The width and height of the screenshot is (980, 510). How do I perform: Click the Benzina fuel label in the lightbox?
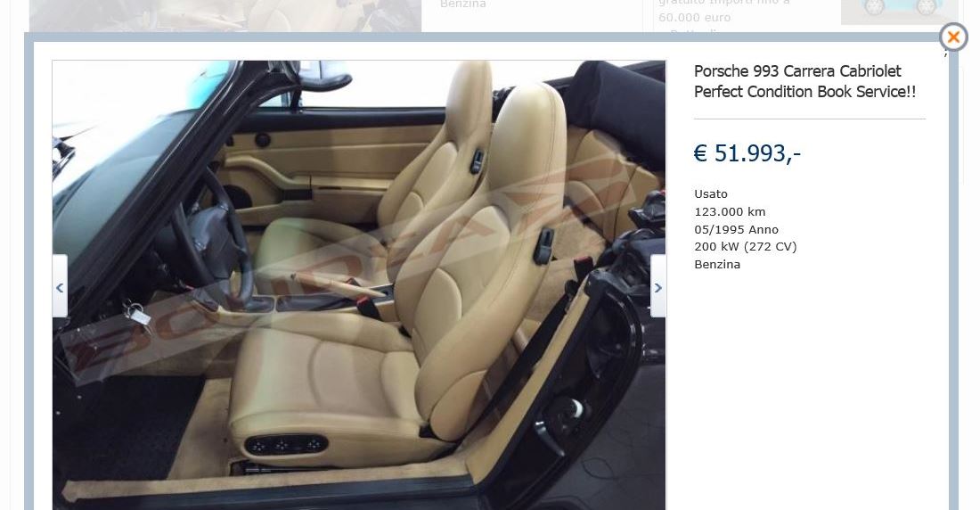pos(717,264)
